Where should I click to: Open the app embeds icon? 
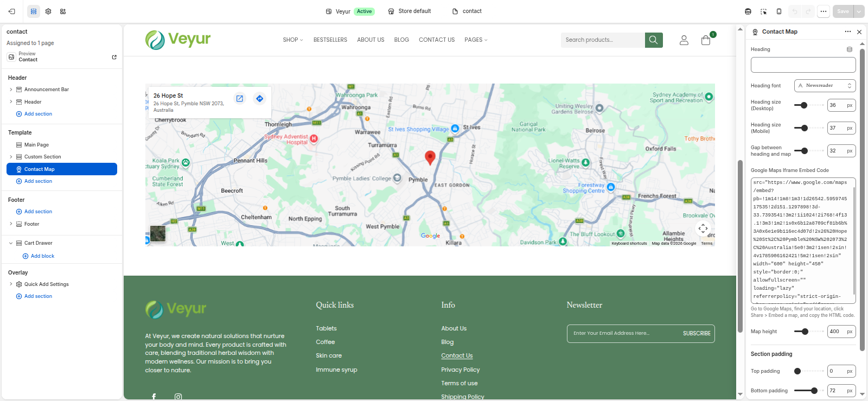[x=63, y=11]
